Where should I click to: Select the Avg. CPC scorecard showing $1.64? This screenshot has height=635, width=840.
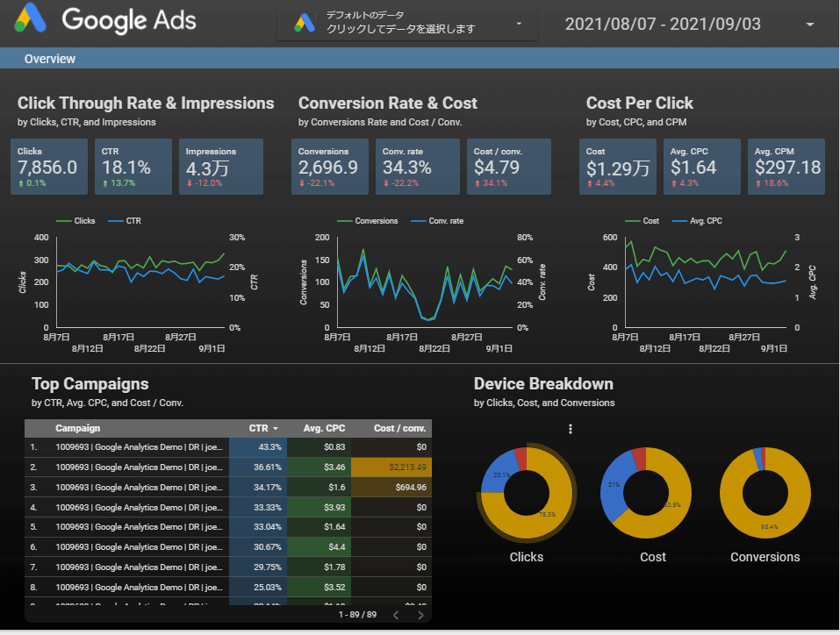point(702,167)
